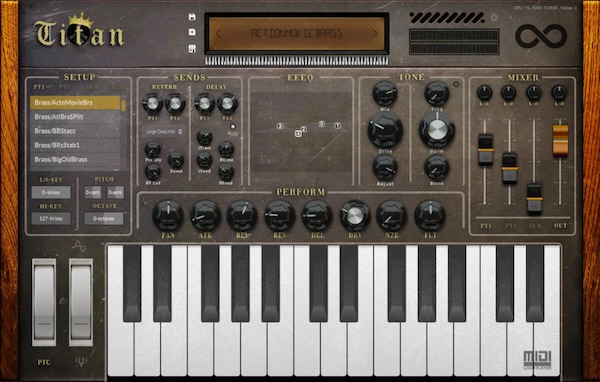Open the 0-lo key selector
The width and height of the screenshot is (600, 382).
[x=51, y=192]
